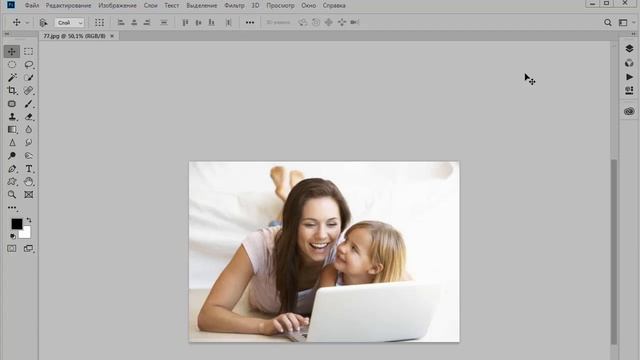This screenshot has width=640, height=360.
Task: Close the 77.jpg document tab
Action: pos(112,36)
